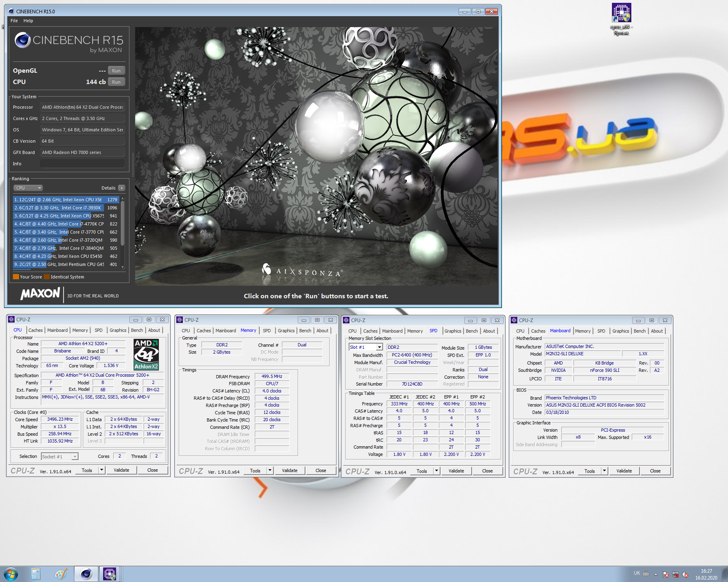Click the Cinebench R15 logo sphere
This screenshot has height=582, width=728.
23,40
